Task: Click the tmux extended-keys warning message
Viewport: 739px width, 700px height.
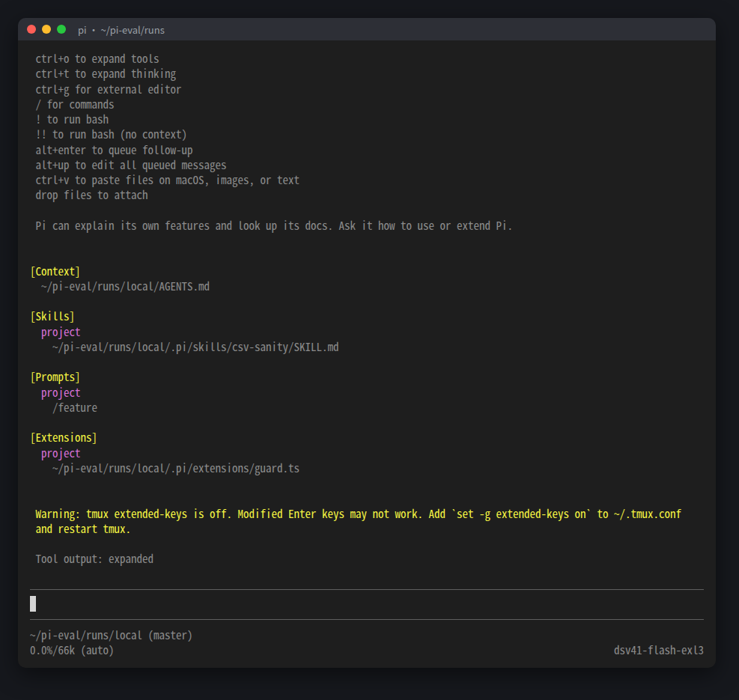Action: [358, 522]
